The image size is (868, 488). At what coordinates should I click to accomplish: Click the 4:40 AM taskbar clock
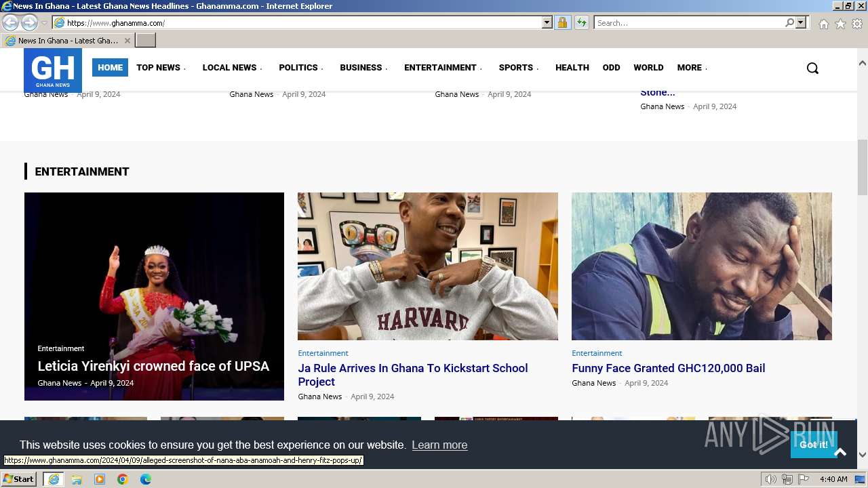pyautogui.click(x=833, y=479)
